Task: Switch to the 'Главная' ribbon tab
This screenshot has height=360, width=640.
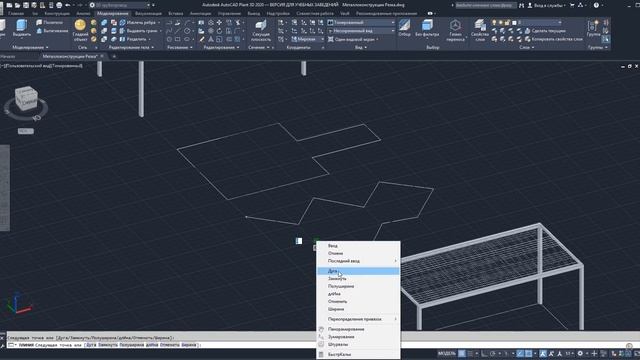Action: coord(16,13)
